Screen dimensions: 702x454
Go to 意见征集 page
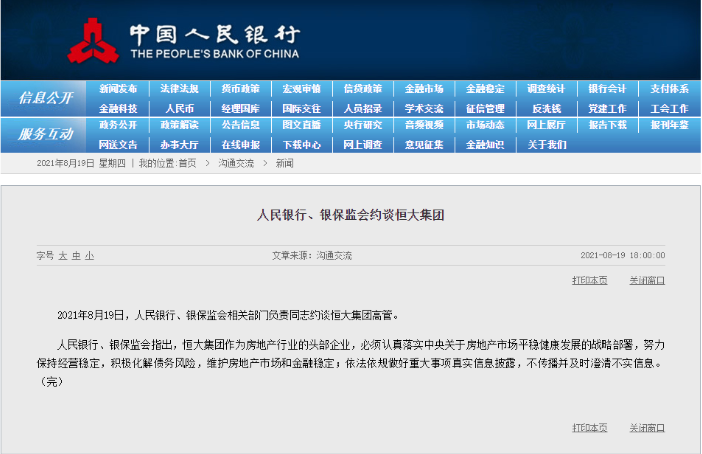point(424,145)
